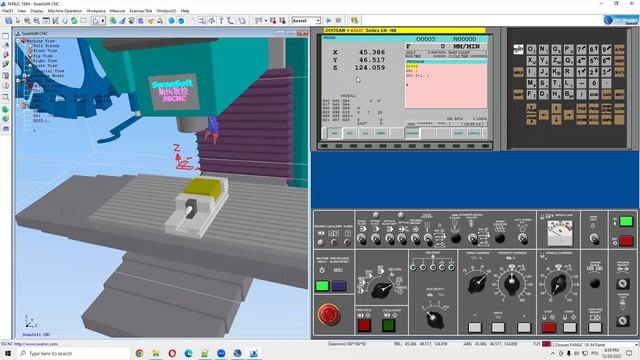Click the SHIFT key on the keypad
640x360 pixels.
[x=518, y=94]
